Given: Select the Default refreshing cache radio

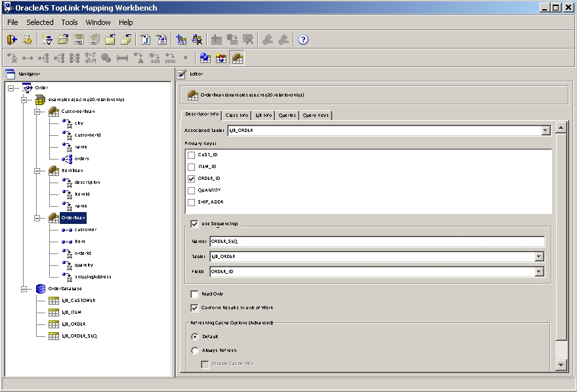Looking at the screenshot, I should [195, 336].
